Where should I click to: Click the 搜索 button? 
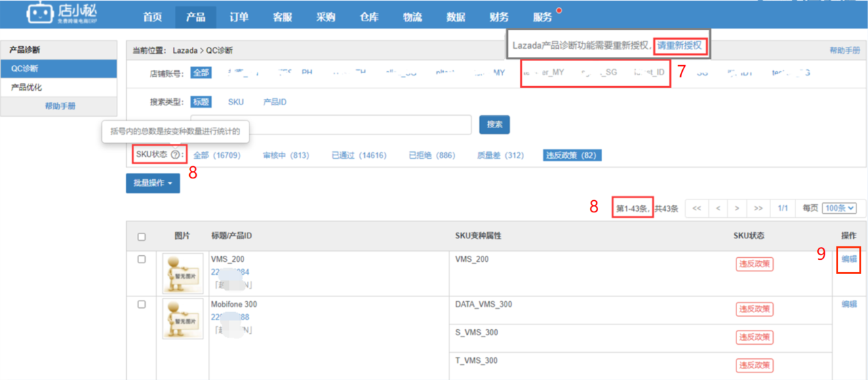494,125
